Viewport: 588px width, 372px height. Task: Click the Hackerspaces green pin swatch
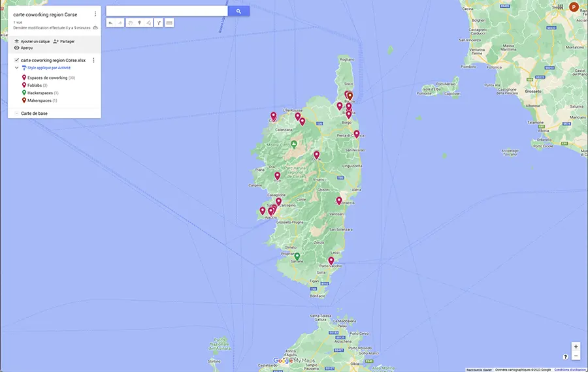point(24,93)
